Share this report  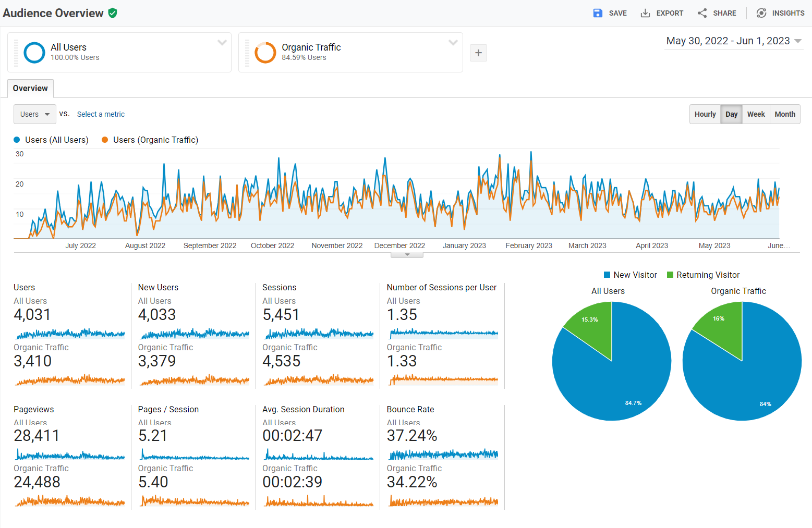(717, 13)
